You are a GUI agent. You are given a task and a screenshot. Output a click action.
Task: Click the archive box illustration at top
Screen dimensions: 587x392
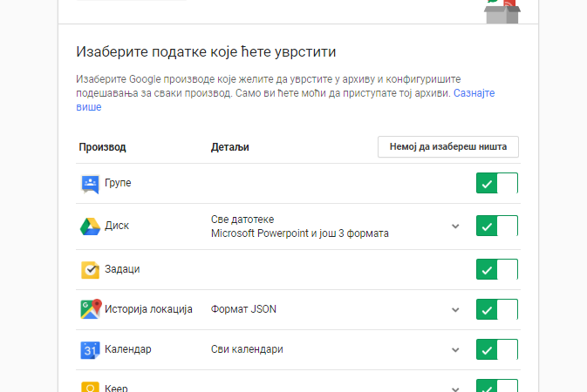click(x=502, y=11)
